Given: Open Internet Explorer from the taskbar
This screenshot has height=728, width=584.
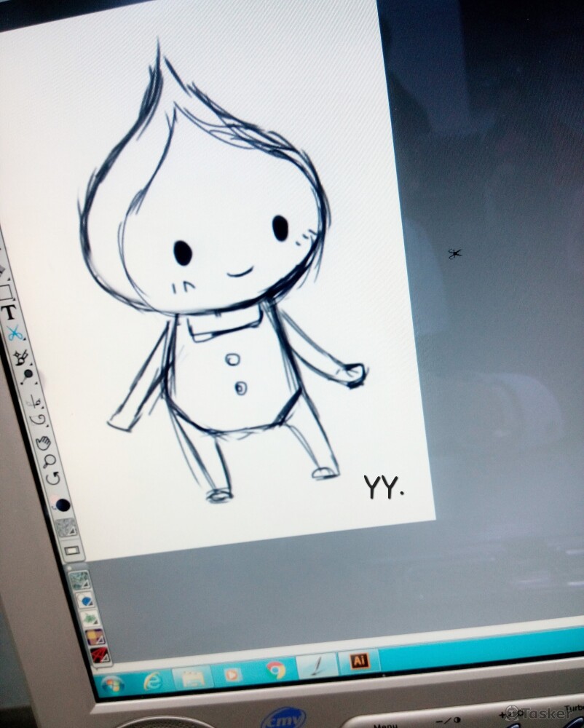Looking at the screenshot, I should [x=153, y=681].
